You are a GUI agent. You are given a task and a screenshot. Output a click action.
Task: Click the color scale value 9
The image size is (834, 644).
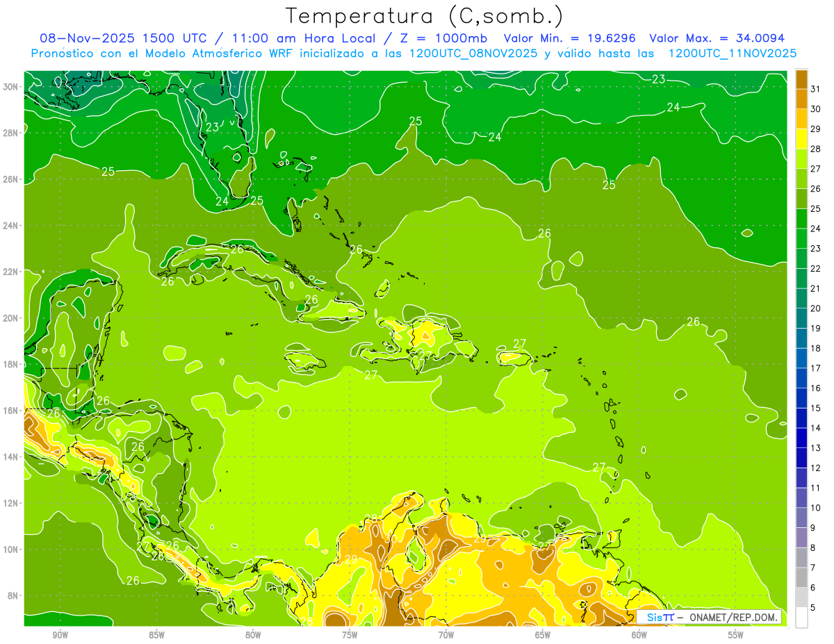coord(813,527)
